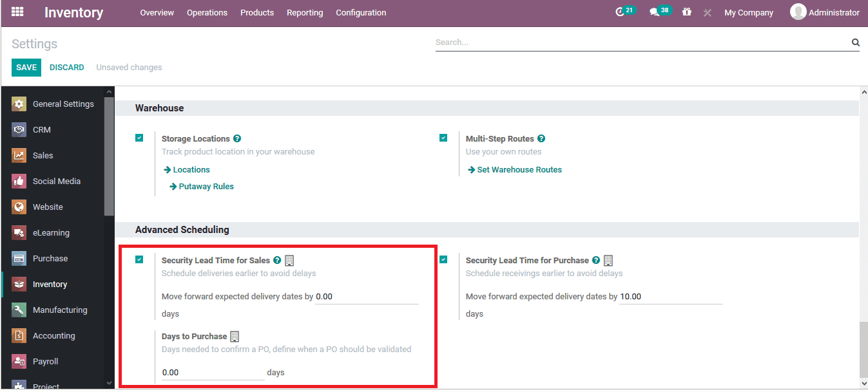Save the settings changes
868x392 pixels.
coord(26,68)
